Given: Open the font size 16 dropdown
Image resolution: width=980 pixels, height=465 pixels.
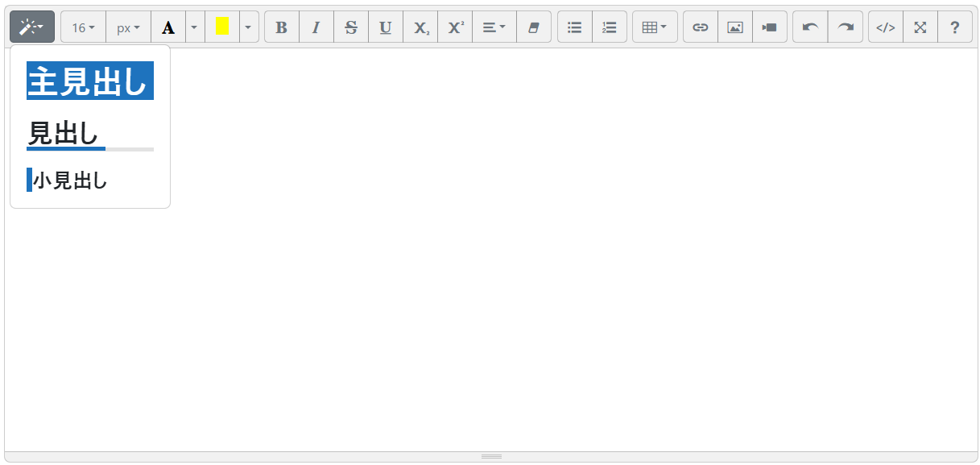Looking at the screenshot, I should click(x=83, y=27).
